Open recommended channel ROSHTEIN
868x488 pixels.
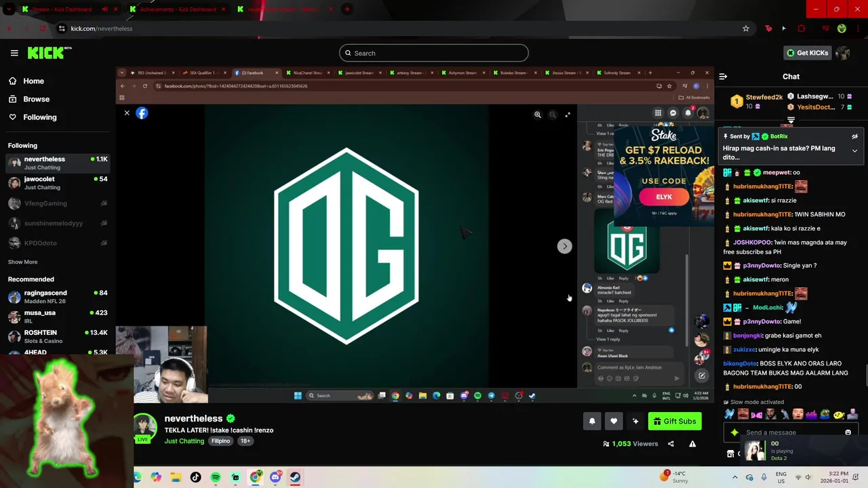click(x=58, y=336)
